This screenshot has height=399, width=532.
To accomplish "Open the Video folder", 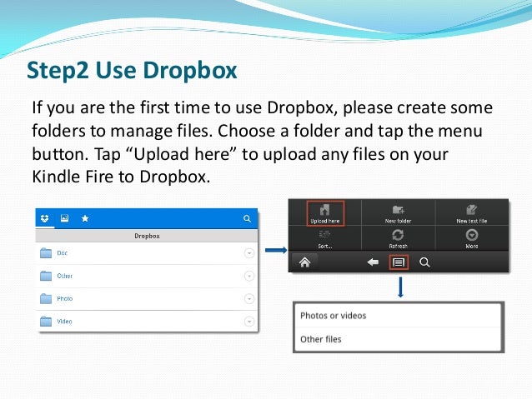I will click(x=147, y=322).
